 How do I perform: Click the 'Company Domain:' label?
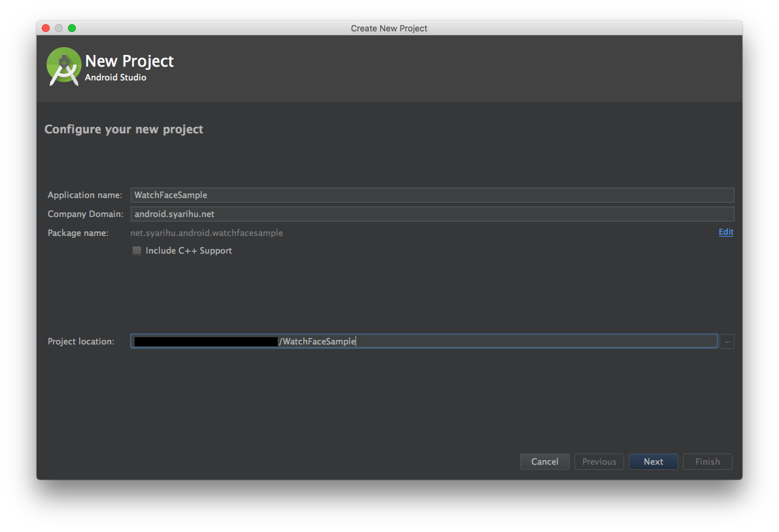[86, 214]
